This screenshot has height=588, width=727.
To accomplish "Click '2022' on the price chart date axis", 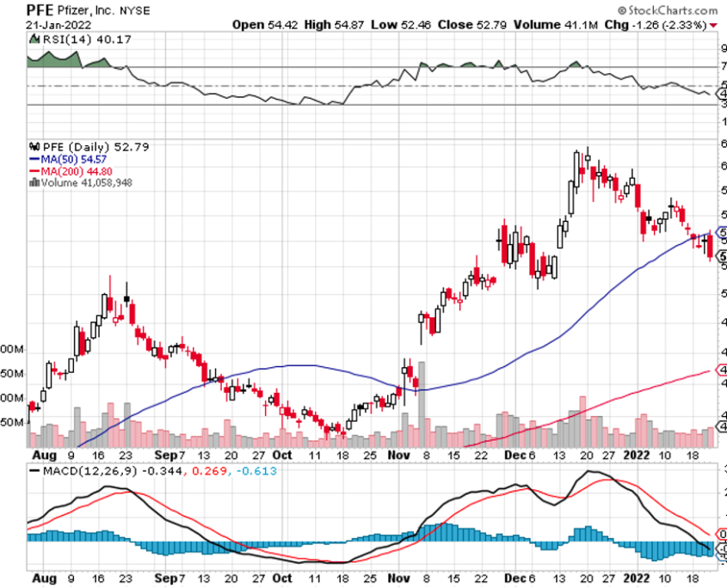I will click(x=637, y=456).
